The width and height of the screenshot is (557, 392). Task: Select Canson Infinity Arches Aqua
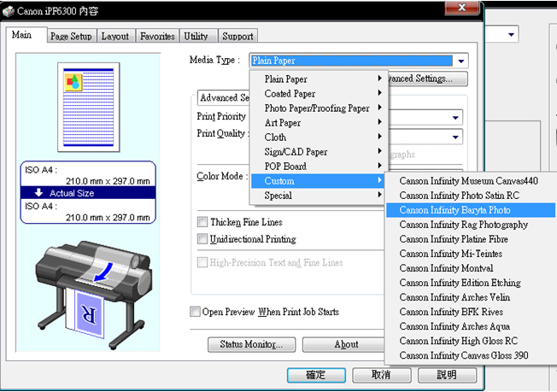pos(471,326)
